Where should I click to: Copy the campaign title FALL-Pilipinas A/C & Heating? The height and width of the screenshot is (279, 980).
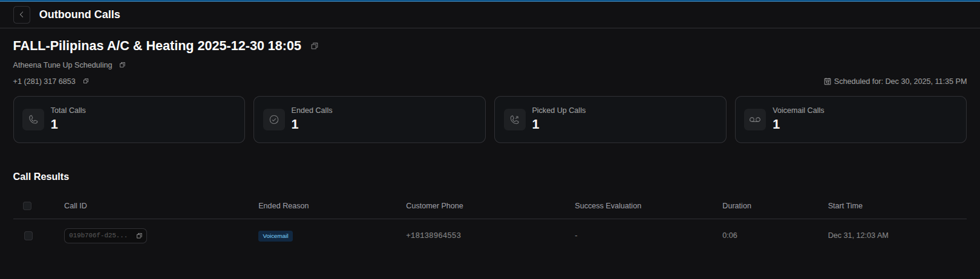pos(315,46)
